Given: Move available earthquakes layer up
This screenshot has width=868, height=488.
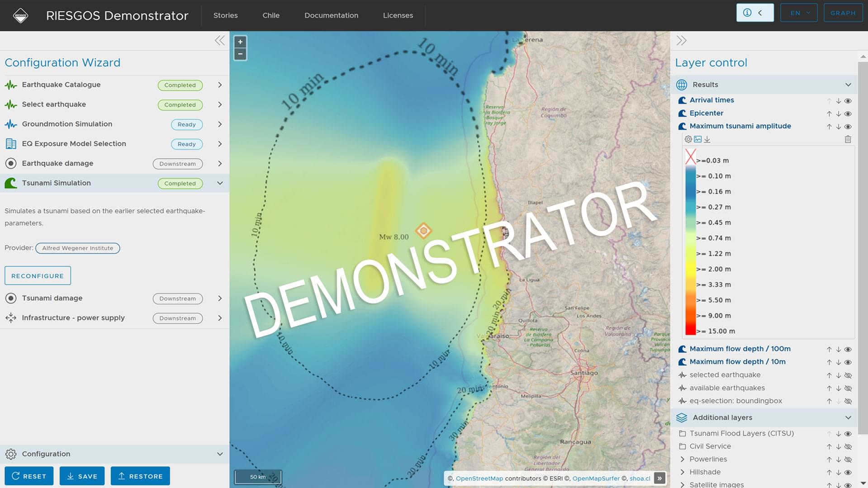Looking at the screenshot, I should coord(829,389).
